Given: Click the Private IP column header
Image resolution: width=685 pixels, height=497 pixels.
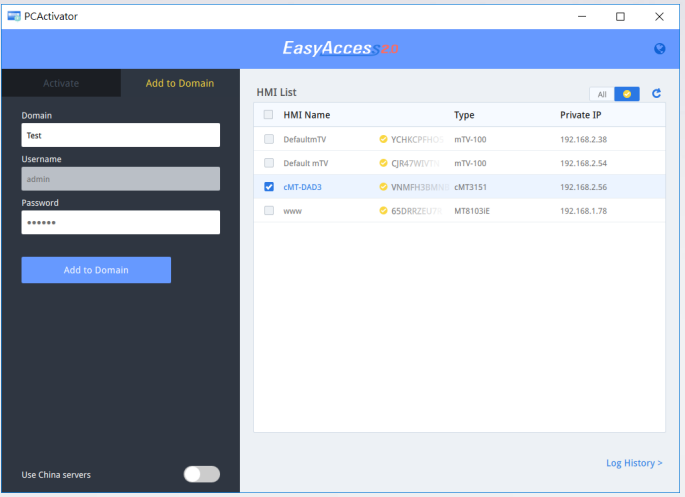Looking at the screenshot, I should (x=581, y=115).
